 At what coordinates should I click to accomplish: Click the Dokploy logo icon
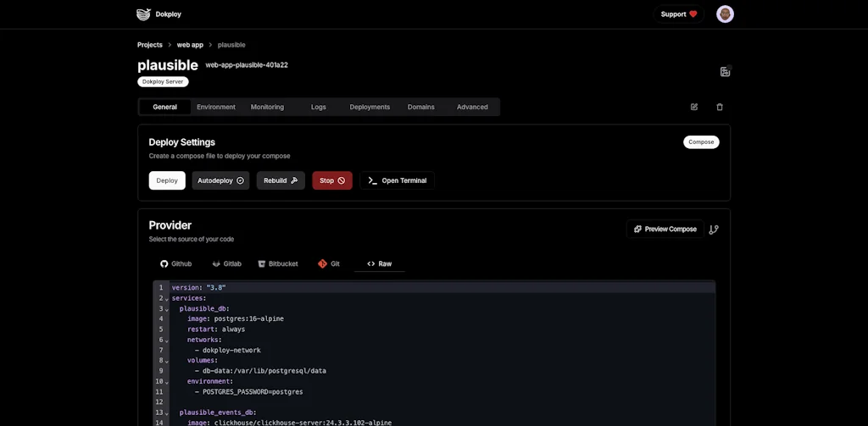(143, 14)
